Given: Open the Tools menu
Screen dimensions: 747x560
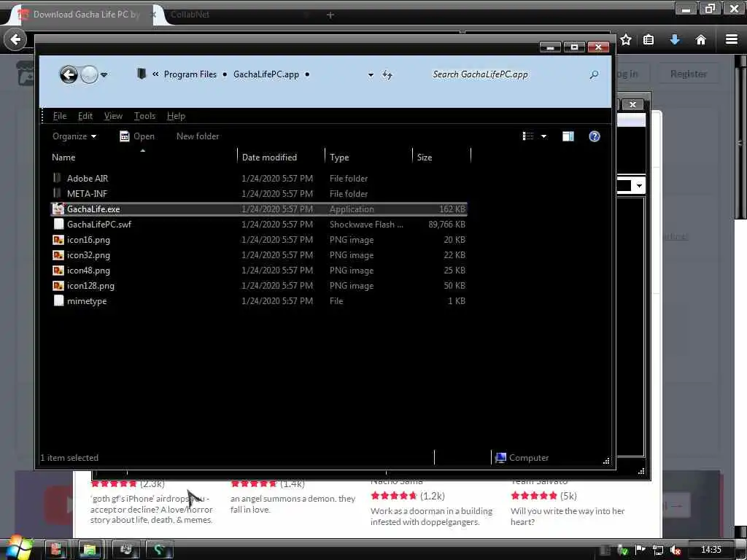Looking at the screenshot, I should click(145, 116).
